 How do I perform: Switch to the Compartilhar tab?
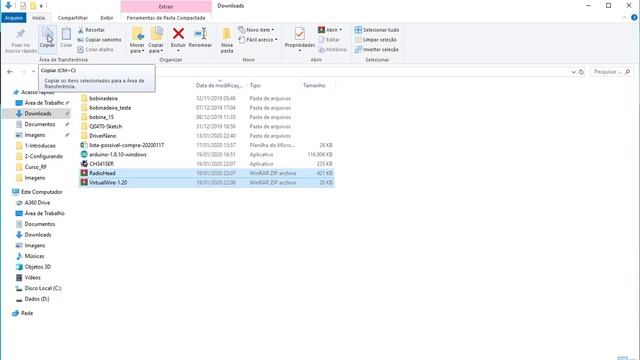(x=73, y=18)
